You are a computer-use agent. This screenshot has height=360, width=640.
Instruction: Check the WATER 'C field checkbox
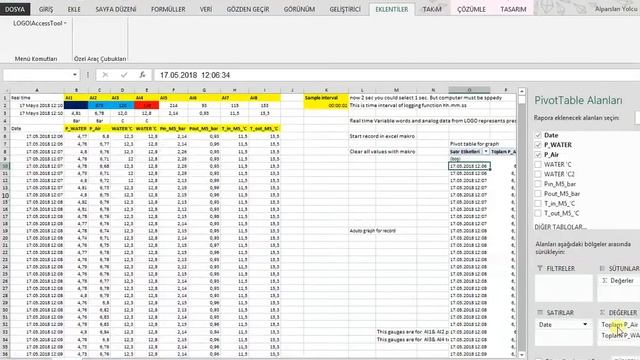(538, 164)
